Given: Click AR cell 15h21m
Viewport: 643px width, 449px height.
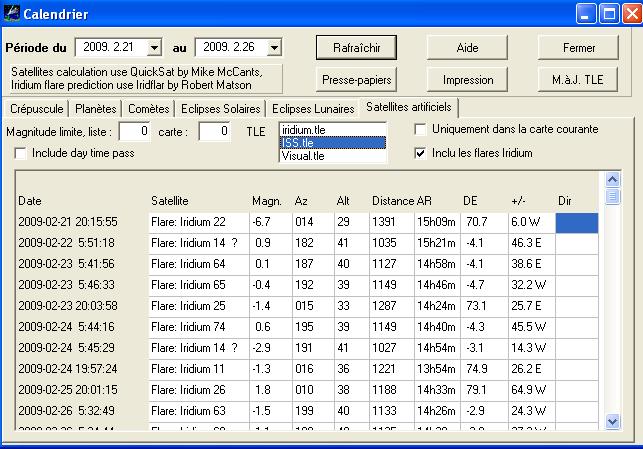Looking at the screenshot, I should point(437,243).
